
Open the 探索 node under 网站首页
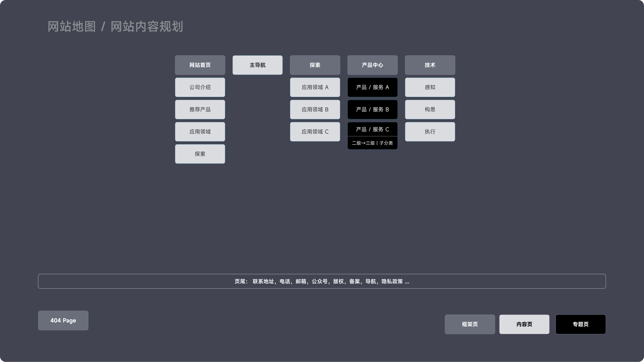click(x=200, y=154)
